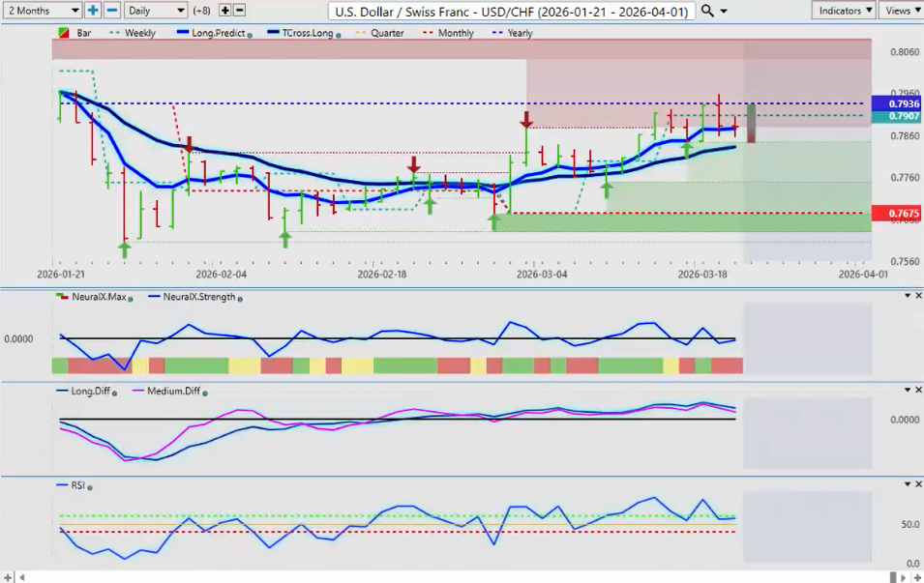Image resolution: width=924 pixels, height=583 pixels.
Task: Click the small plus button after (+8)
Action: pos(225,10)
